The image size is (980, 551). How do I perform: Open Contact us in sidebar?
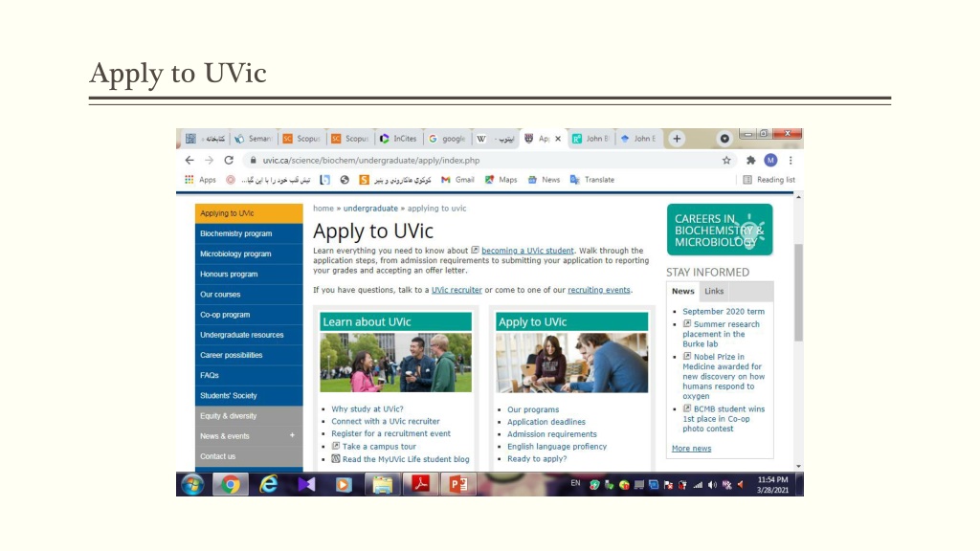(x=249, y=456)
